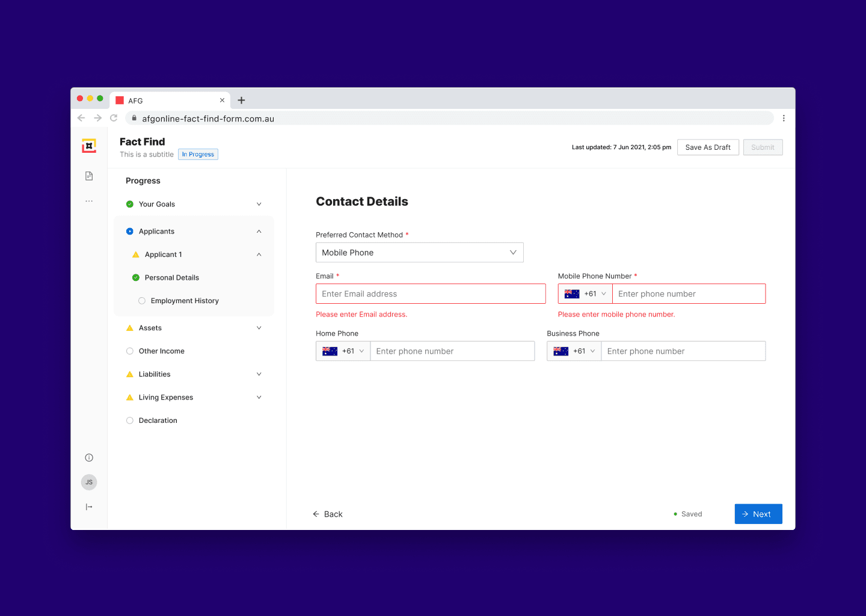The image size is (866, 616).
Task: Click the browser forward arrow
Action: [97, 118]
